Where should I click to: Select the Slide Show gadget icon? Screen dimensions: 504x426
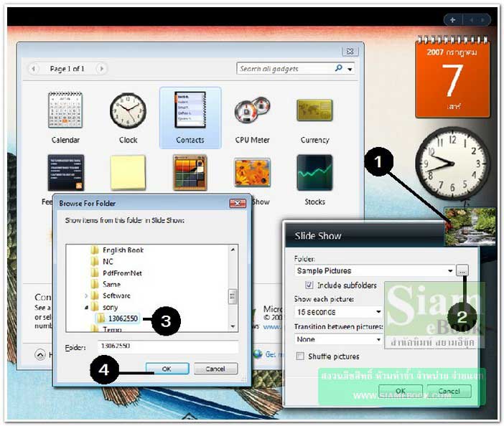point(252,173)
